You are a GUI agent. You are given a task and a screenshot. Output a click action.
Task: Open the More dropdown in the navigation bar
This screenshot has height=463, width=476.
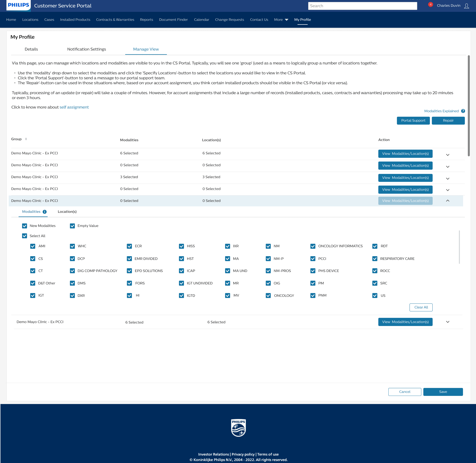click(x=281, y=20)
